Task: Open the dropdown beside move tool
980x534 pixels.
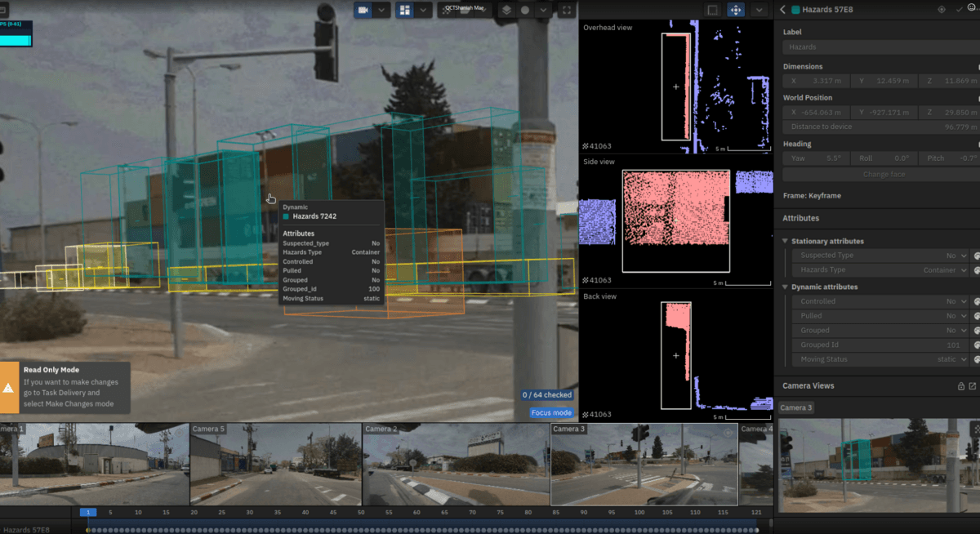Action: (x=759, y=10)
